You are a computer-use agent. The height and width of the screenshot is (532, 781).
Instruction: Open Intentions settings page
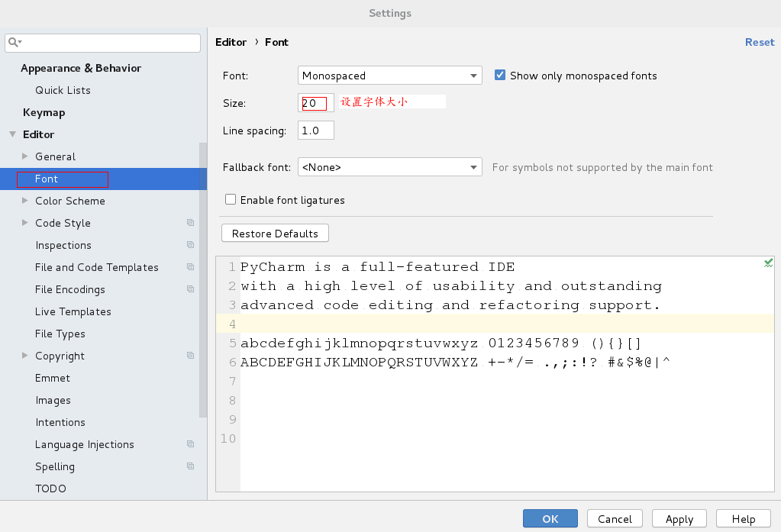[60, 422]
